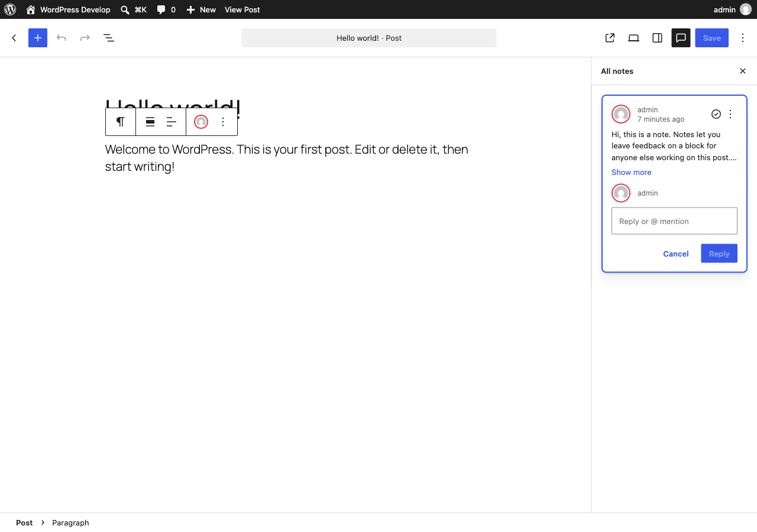Click the Undo arrow
Viewport: 757px width, 532px height.
click(x=62, y=38)
